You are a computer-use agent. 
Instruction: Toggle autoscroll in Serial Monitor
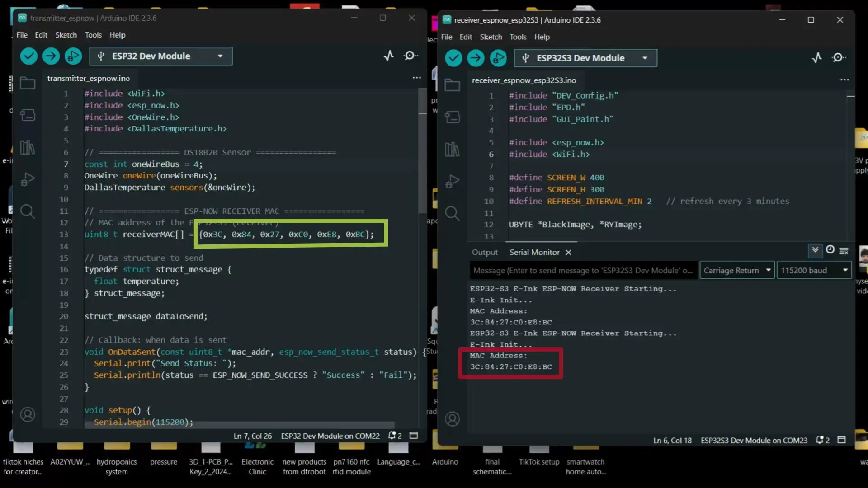click(x=815, y=250)
